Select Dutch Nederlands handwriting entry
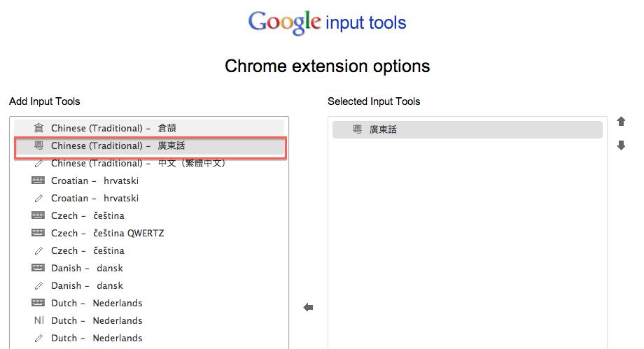This screenshot has height=349, width=644. (x=97, y=338)
